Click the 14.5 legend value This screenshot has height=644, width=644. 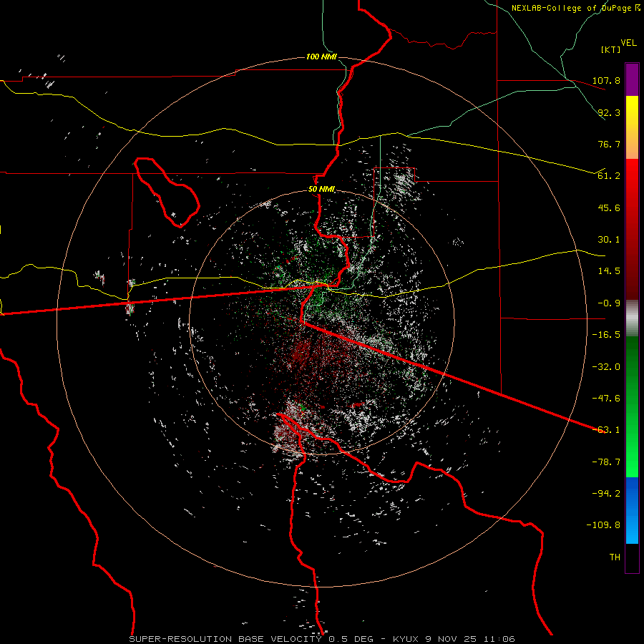pyautogui.click(x=609, y=271)
